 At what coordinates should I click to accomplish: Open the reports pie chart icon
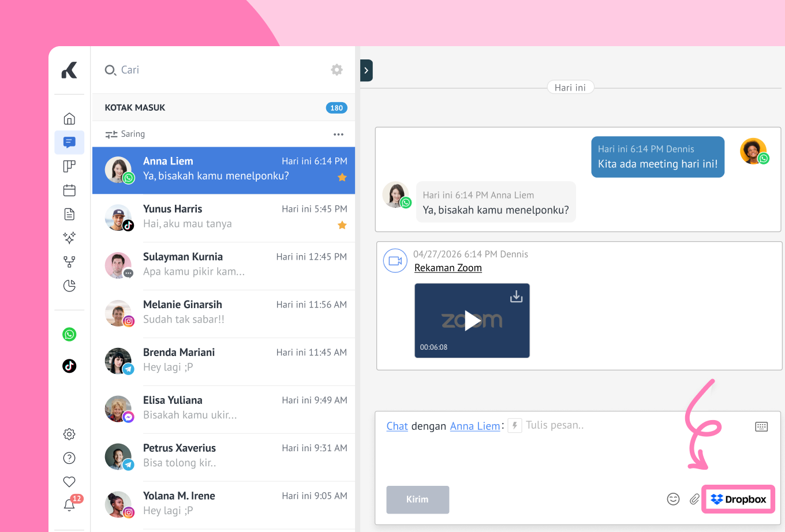pos(69,286)
